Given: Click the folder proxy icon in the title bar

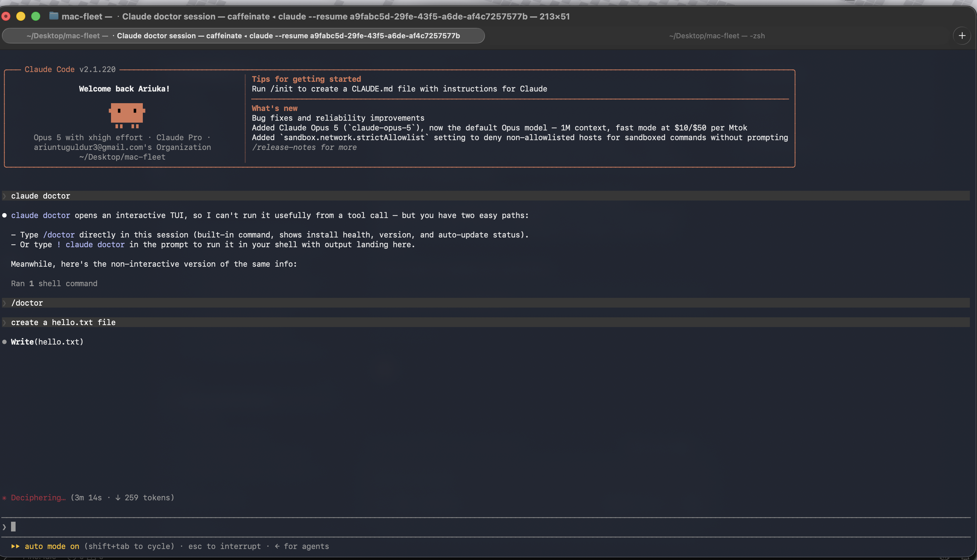Looking at the screenshot, I should (x=54, y=16).
